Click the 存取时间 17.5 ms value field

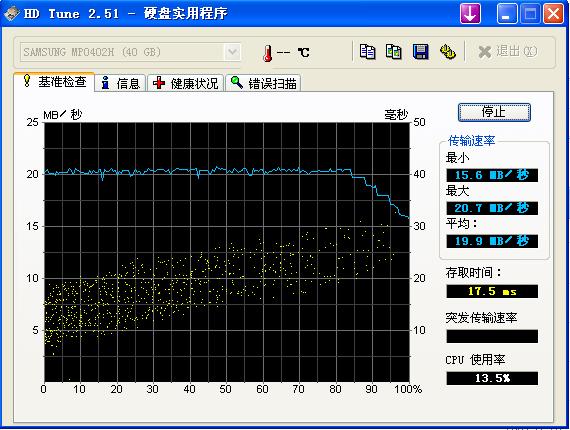492,291
